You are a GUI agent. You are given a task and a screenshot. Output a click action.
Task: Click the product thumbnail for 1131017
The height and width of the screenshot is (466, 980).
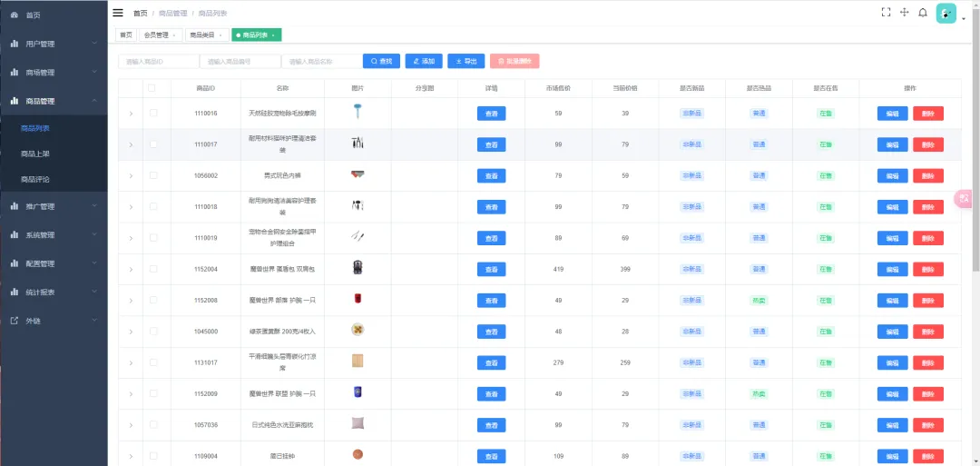coord(358,361)
